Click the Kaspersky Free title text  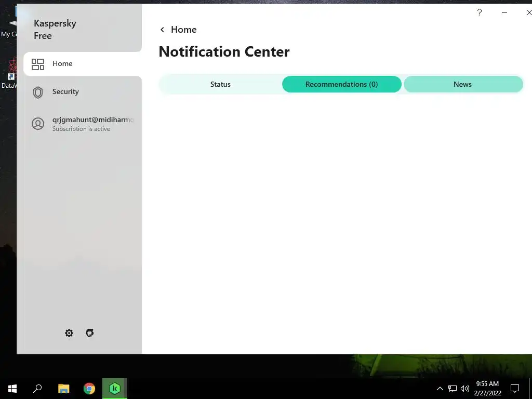click(55, 30)
